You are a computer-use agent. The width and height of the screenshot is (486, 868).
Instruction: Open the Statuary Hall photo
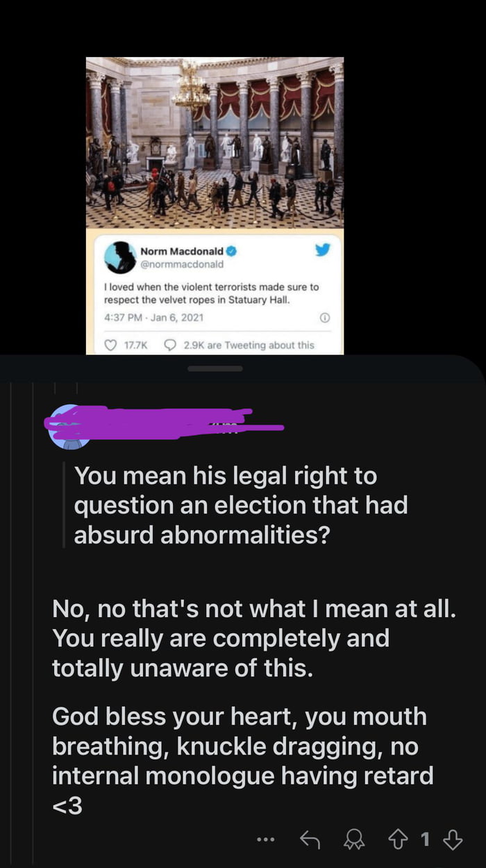pyautogui.click(x=215, y=142)
